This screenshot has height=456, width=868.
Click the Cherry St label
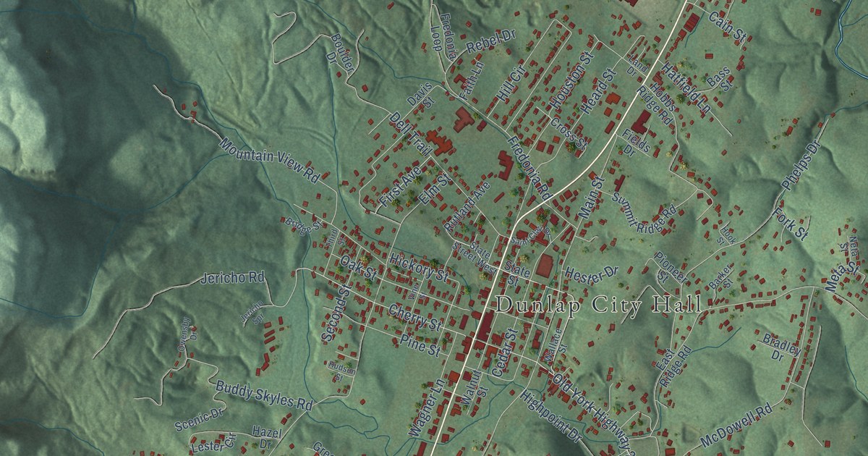[414, 316]
